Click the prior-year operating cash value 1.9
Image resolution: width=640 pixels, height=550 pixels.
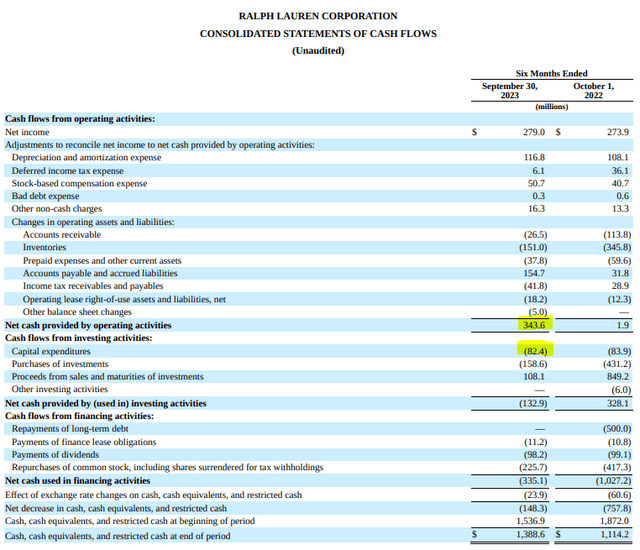point(623,325)
